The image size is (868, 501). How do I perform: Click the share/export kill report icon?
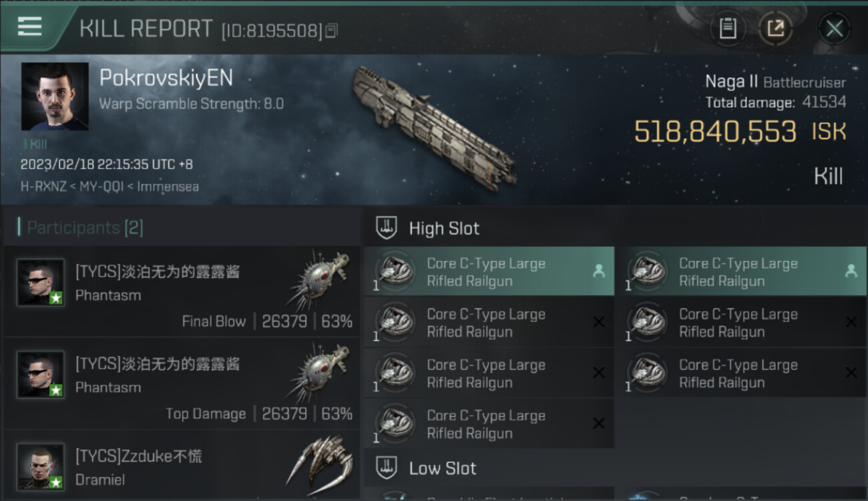coord(775,29)
